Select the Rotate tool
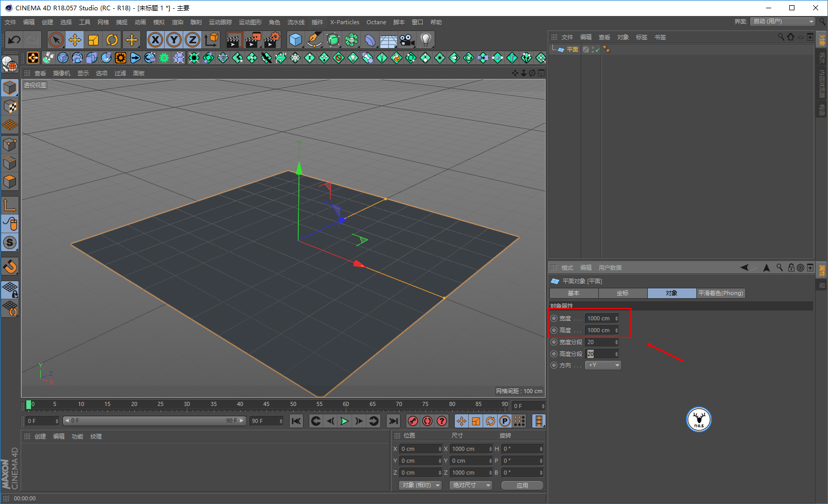This screenshot has width=828, height=504. coord(112,40)
